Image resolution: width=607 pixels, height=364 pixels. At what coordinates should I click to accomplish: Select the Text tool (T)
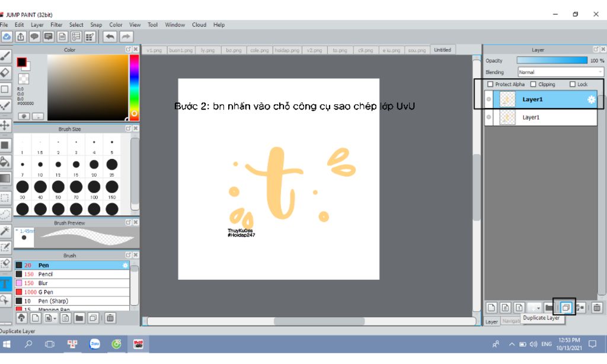[x=5, y=284]
